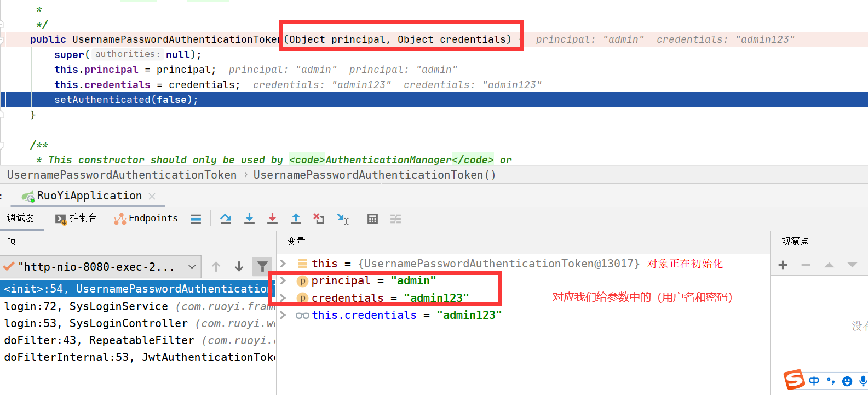Click the layout settings hamburger icon
The width and height of the screenshot is (868, 395).
coord(196,219)
